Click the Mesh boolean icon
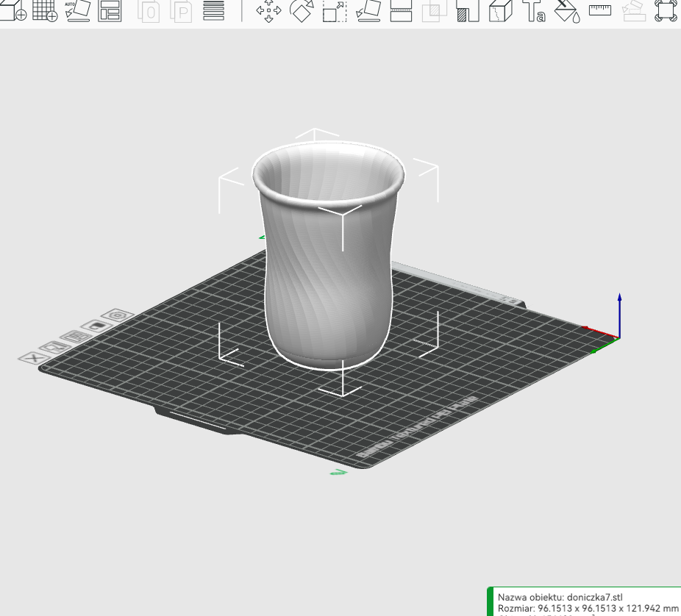This screenshot has width=681, height=616. point(435,11)
